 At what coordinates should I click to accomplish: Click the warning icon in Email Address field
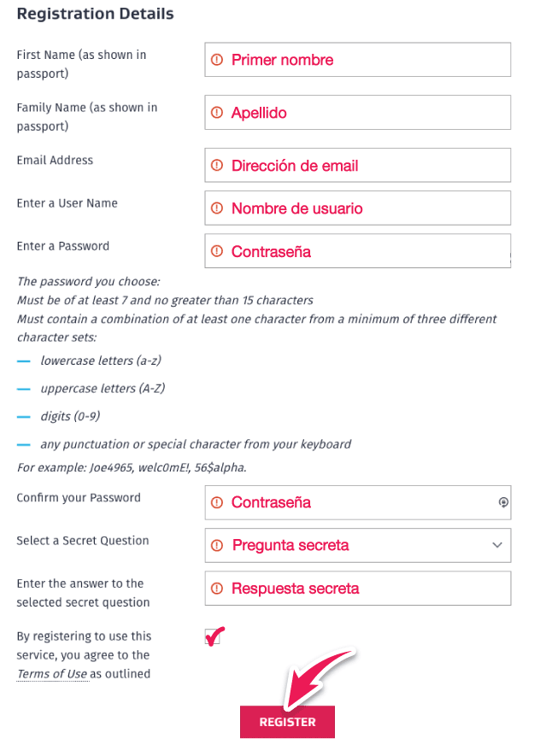217,166
